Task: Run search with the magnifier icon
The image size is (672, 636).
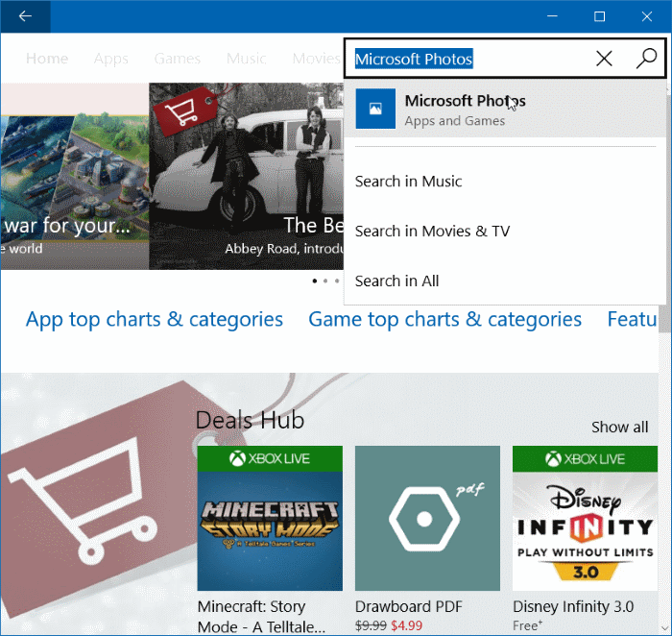Action: pos(646,59)
